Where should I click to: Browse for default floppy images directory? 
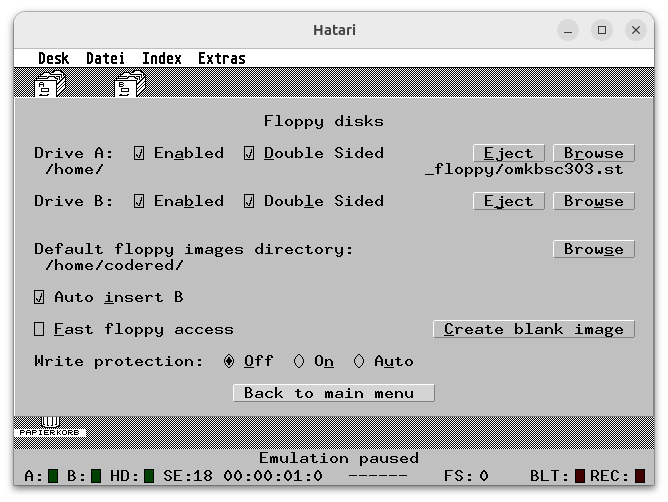point(594,249)
